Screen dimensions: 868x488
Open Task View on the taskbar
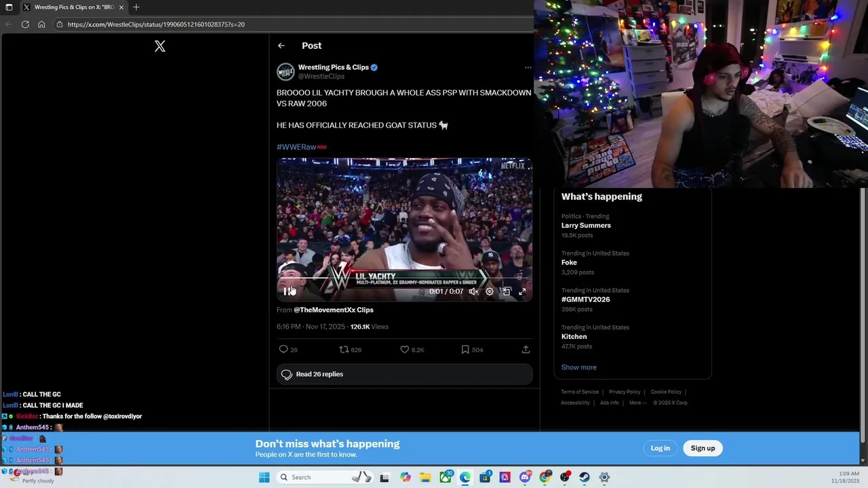click(x=384, y=477)
